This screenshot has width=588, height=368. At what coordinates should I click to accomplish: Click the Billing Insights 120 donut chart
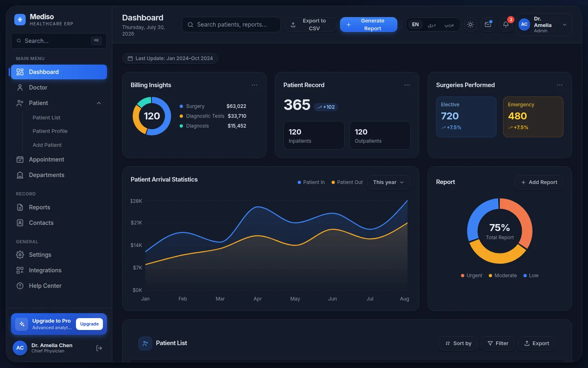point(152,116)
